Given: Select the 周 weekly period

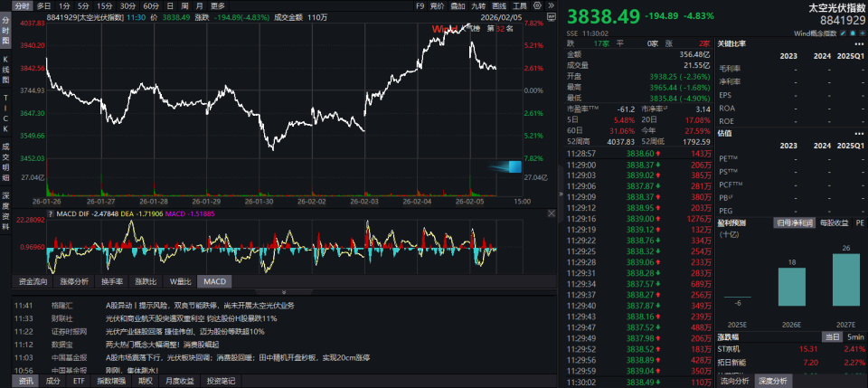Looking at the screenshot, I should [184, 5].
